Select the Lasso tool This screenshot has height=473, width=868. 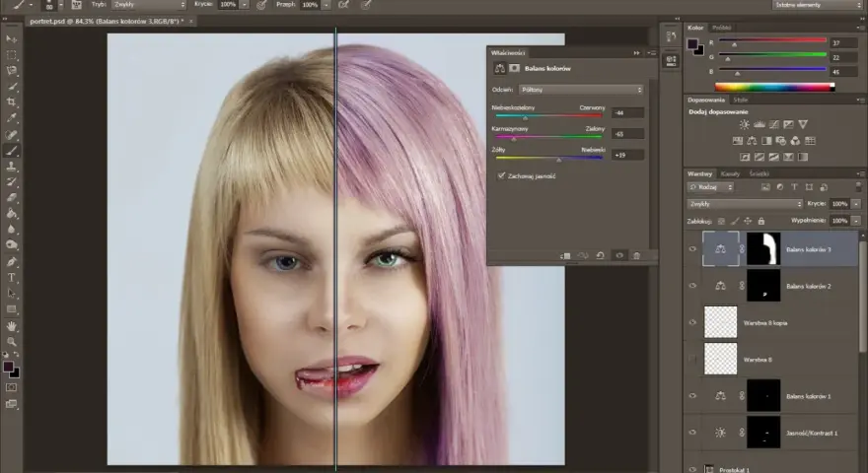click(12, 71)
